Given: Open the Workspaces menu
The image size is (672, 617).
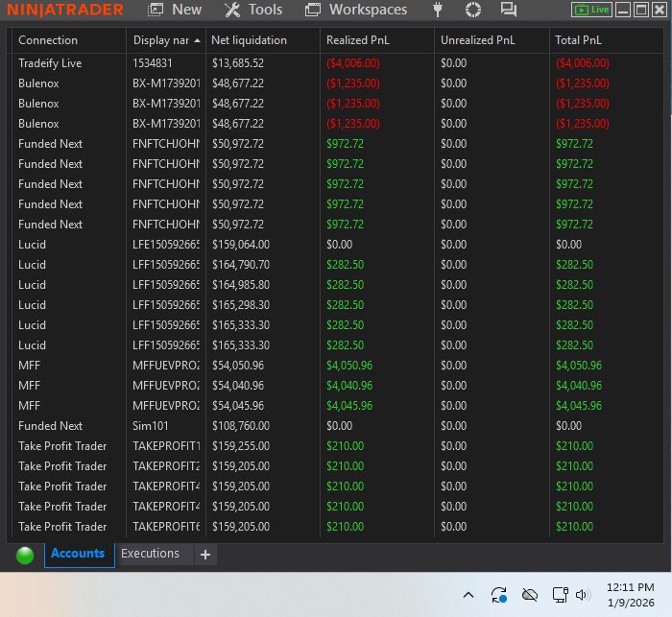Looking at the screenshot, I should [x=356, y=10].
